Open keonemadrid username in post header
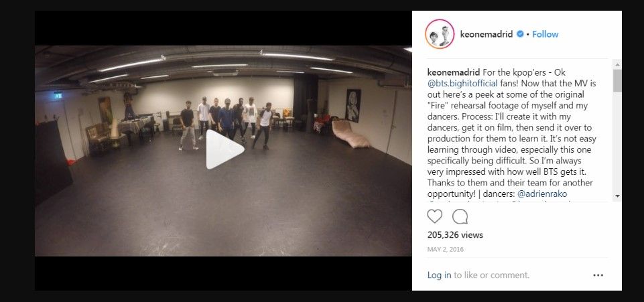644x302 pixels. [x=487, y=34]
